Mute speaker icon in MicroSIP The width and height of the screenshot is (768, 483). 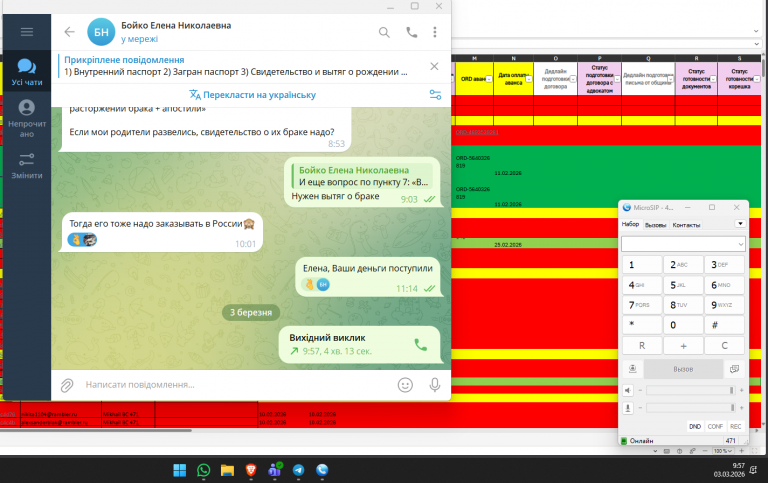click(x=628, y=390)
